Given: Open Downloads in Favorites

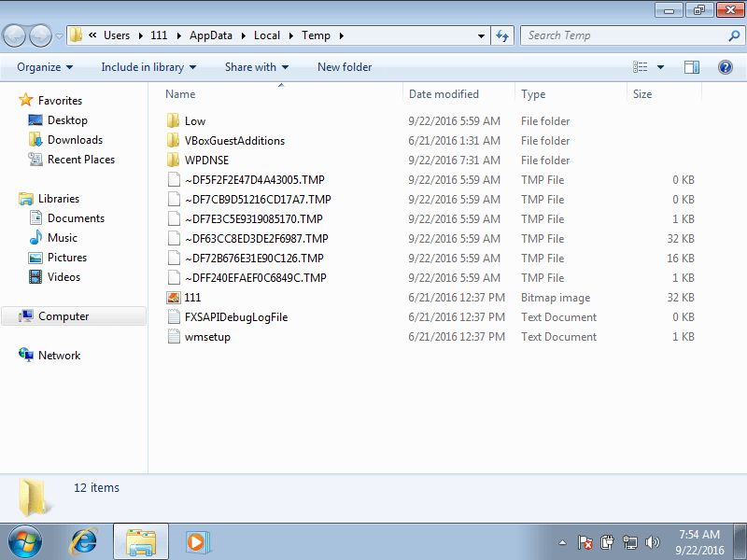Looking at the screenshot, I should tap(76, 139).
